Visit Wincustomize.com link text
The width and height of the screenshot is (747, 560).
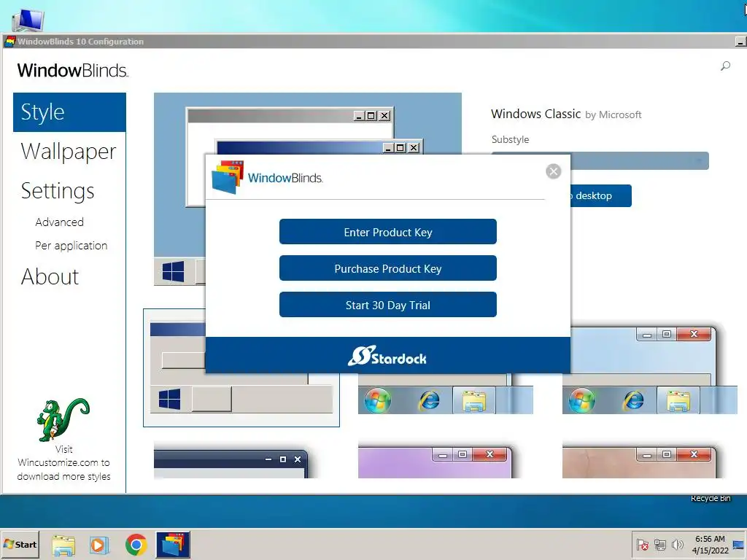coord(63,463)
